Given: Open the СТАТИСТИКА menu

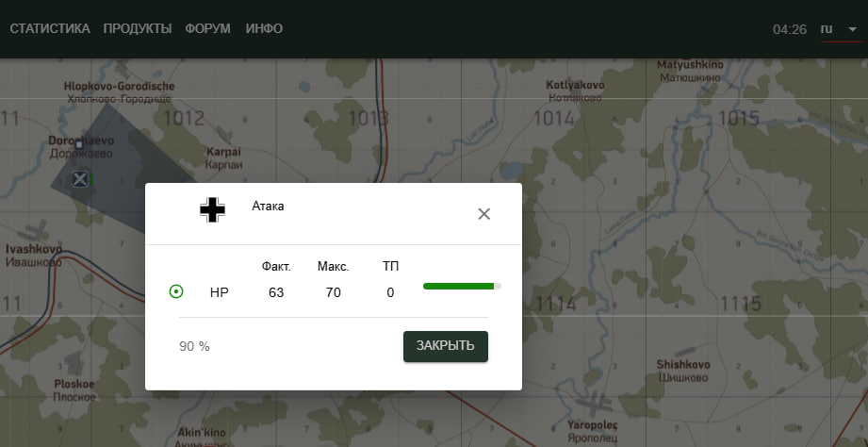Looking at the screenshot, I should click(50, 29).
